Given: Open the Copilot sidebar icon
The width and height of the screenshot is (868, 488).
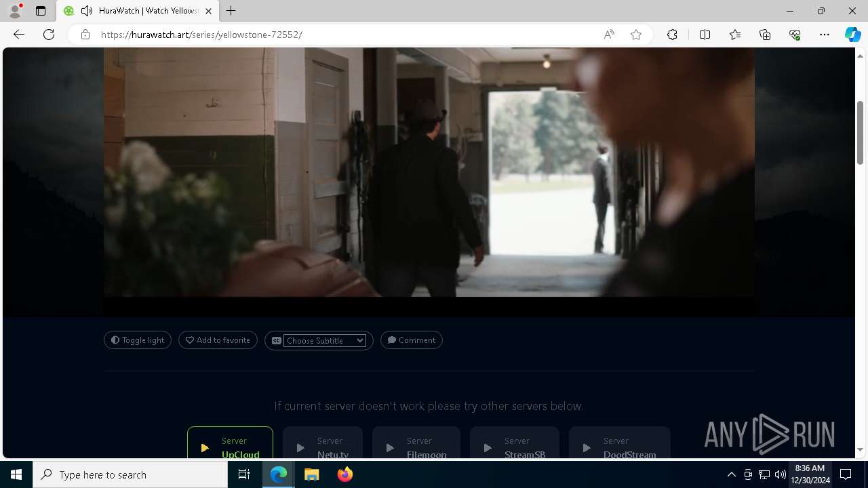Looking at the screenshot, I should (852, 35).
